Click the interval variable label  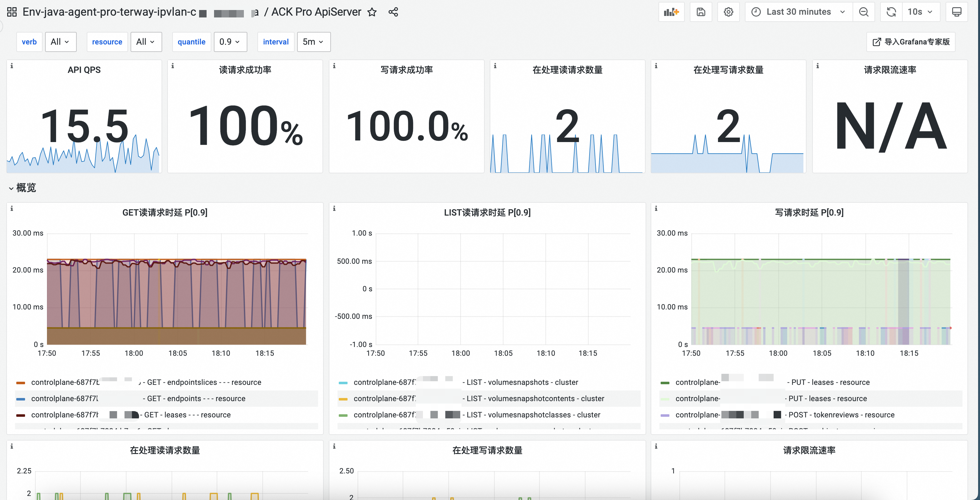click(x=276, y=42)
